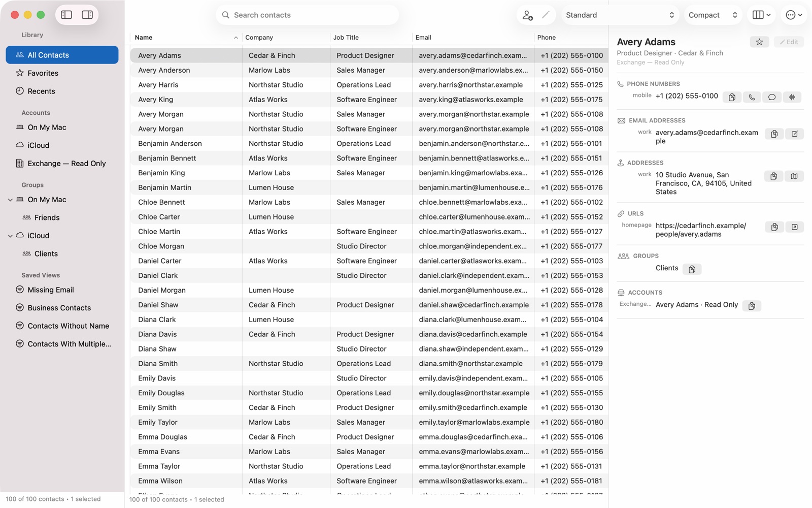Open the Business Contacts saved view
This screenshot has height=508, width=812.
click(62, 308)
